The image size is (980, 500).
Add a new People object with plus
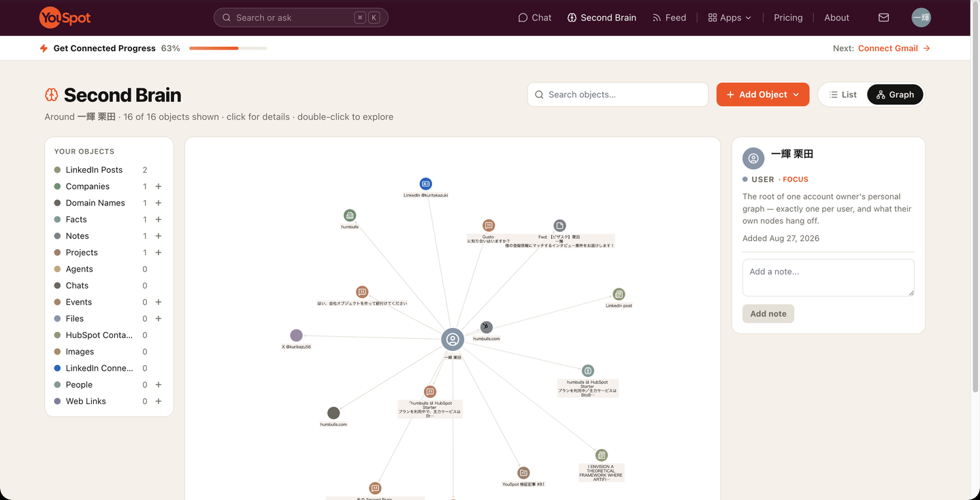point(159,385)
